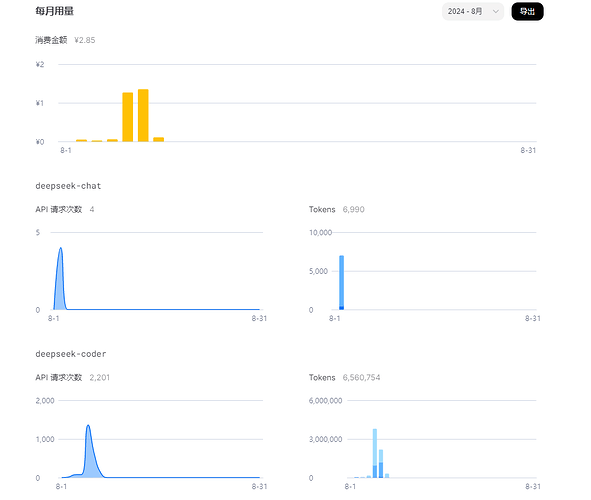The height and width of the screenshot is (500, 591).
Task: Click the tallest bar in deepseek-coder Tokens chart
Action: (375, 453)
